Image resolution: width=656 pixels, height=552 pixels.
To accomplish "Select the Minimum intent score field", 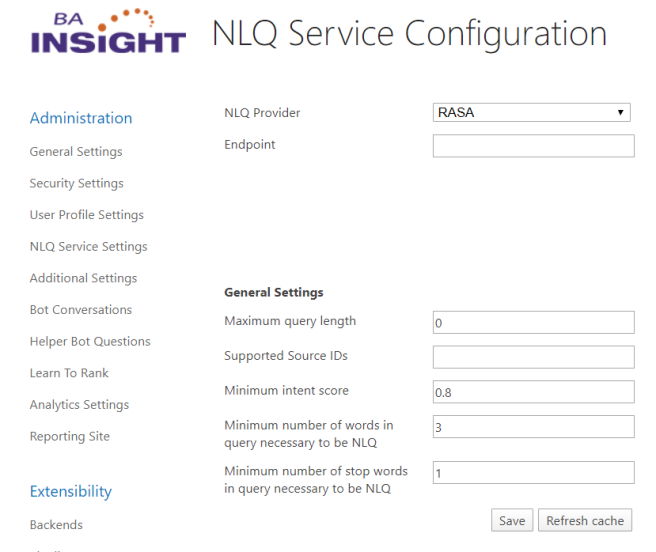I will (533, 392).
